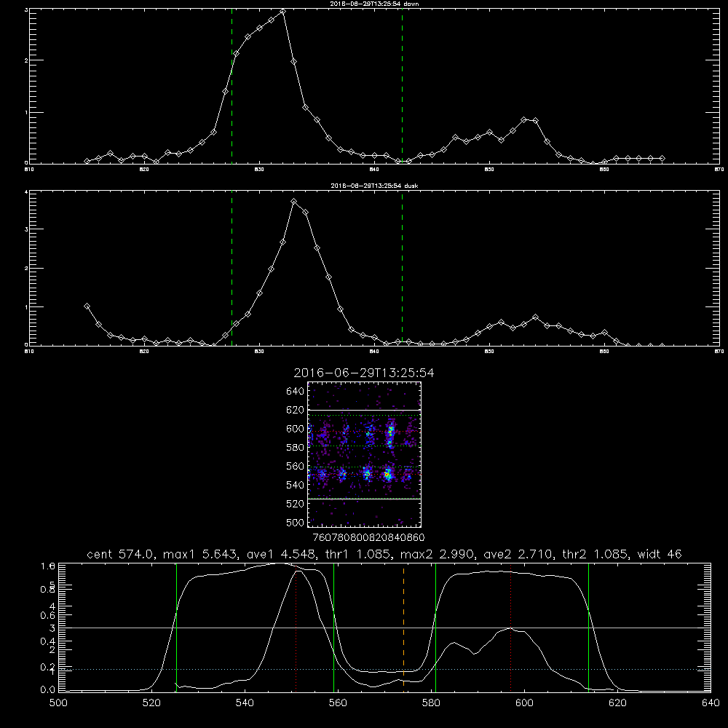
Task: Click the '640' y-axis label beside the color image
Action: (296, 392)
